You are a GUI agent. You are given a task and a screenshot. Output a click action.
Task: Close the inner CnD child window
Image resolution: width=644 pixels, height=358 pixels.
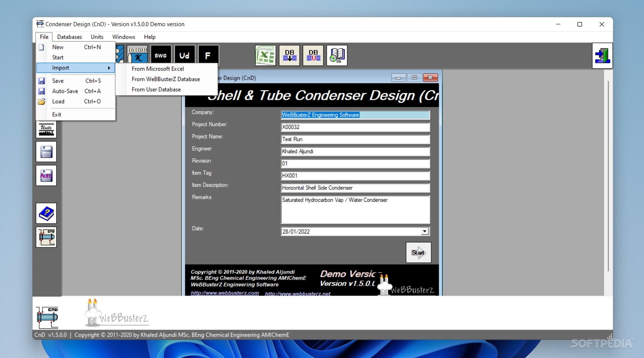point(430,78)
